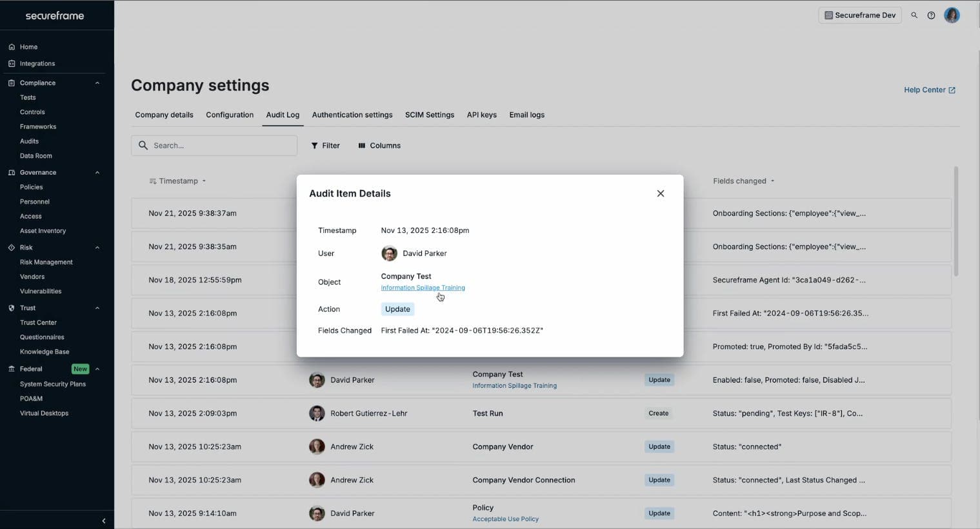The image size is (980, 529).
Task: Close the Audit Item Details dialog
Action: click(x=660, y=194)
